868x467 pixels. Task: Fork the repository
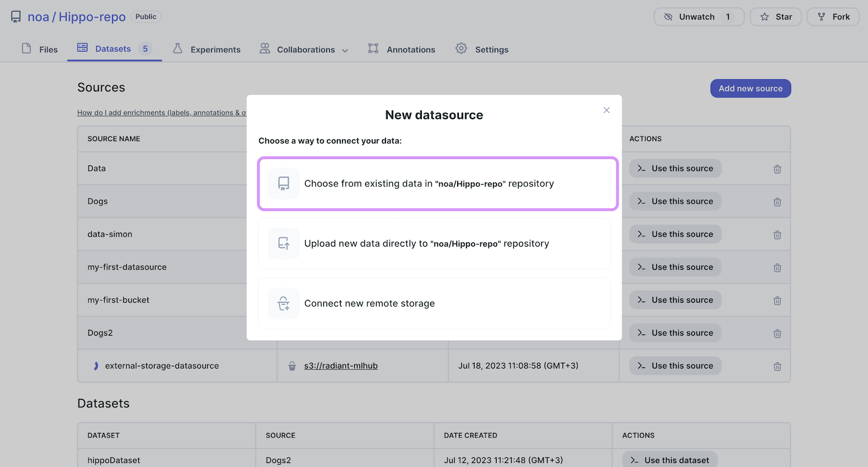833,17
